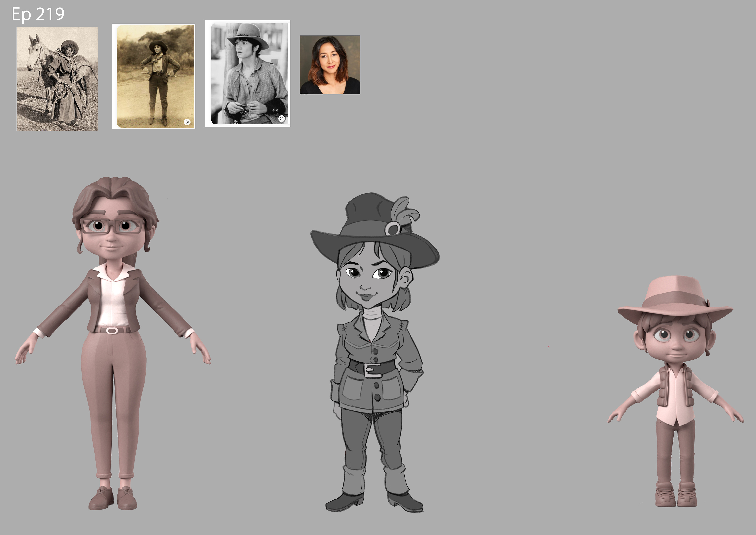
Task: Click the large belt buckle on sketched cowgirl
Action: pos(373,370)
